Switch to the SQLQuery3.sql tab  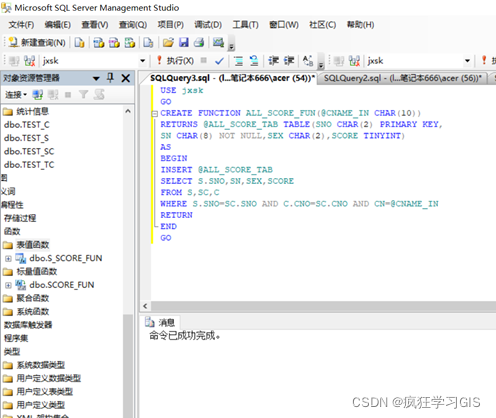click(232, 78)
